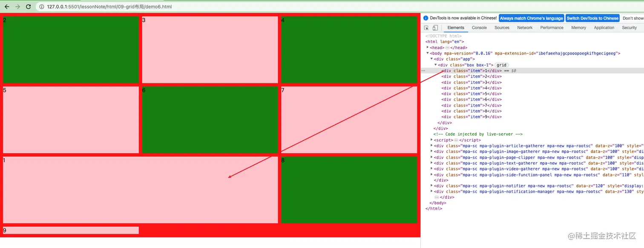Click the browser forward arrow
644x248 pixels.
click(x=17, y=7)
